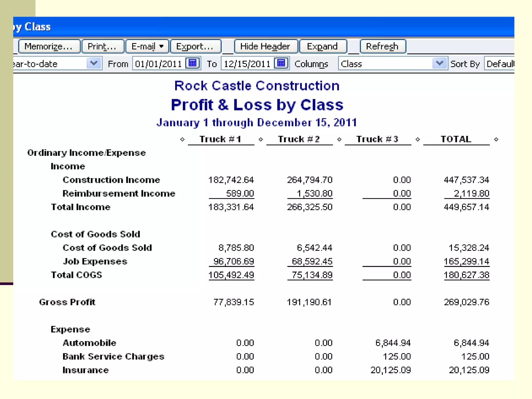Viewport: 532px width, 399px height.
Task: Click the Memorize button
Action: pyautogui.click(x=49, y=46)
